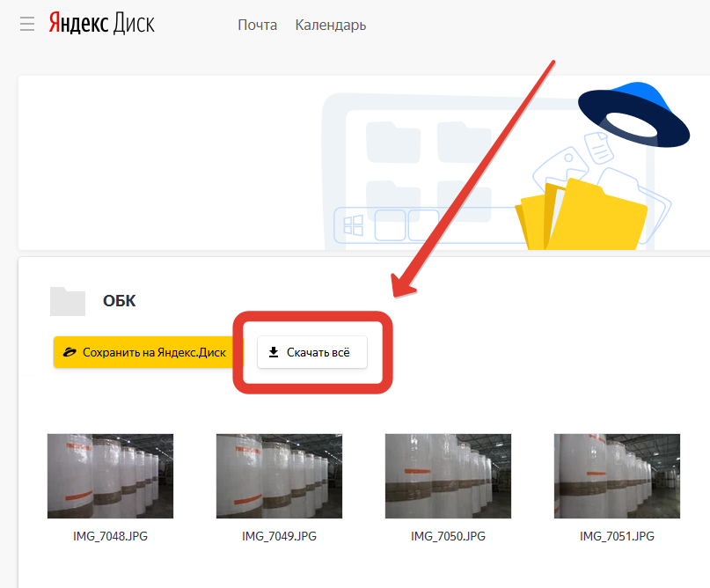
Task: Click the IMG_7048.JPG file name label
Action: (x=110, y=535)
